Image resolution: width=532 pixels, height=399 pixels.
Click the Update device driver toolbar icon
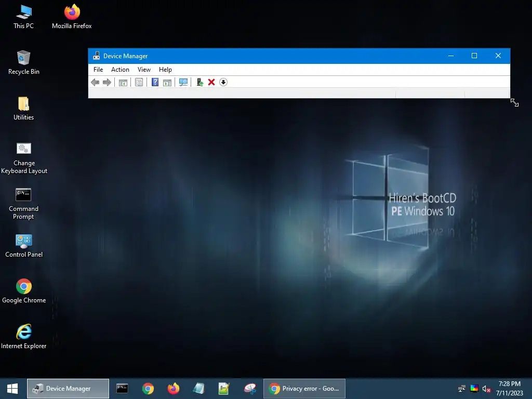point(200,82)
